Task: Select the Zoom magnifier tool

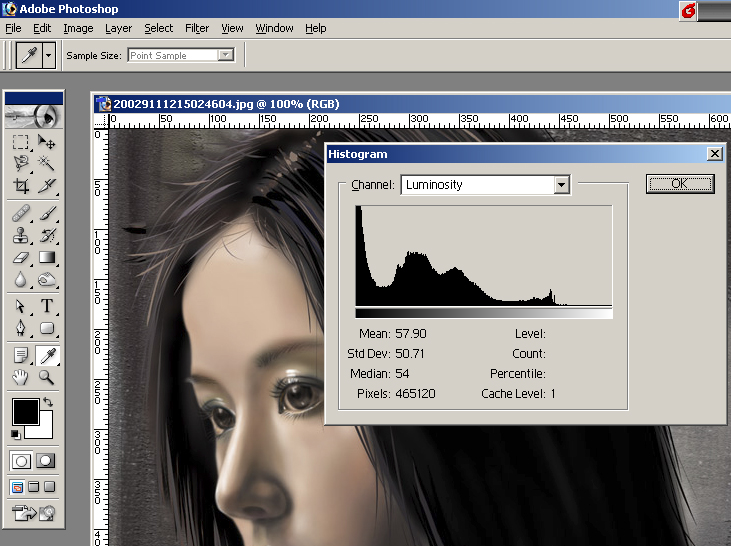Action: coord(47,377)
